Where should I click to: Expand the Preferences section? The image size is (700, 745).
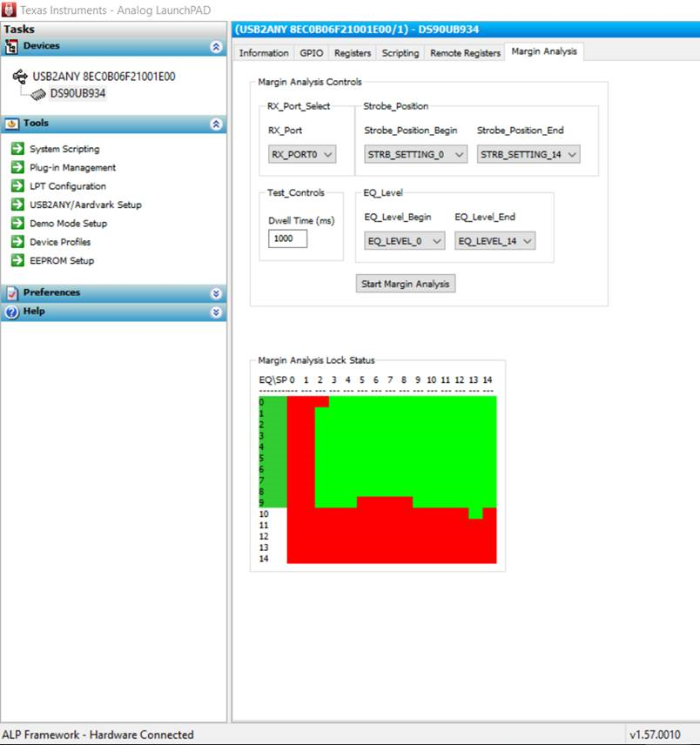216,293
